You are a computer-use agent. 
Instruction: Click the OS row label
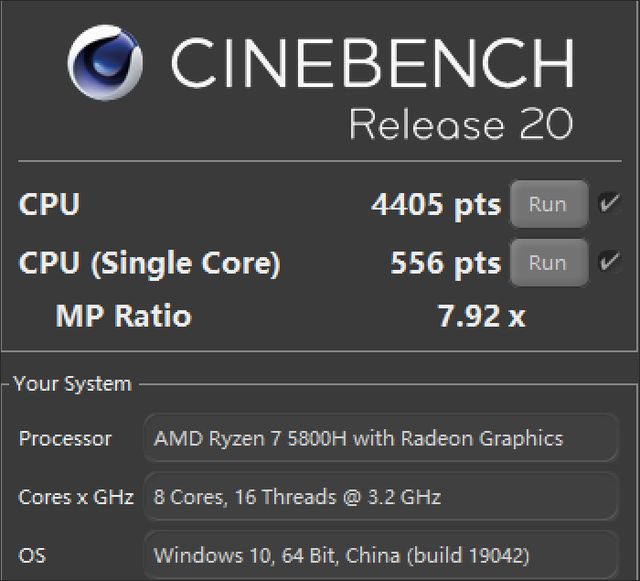tap(31, 555)
